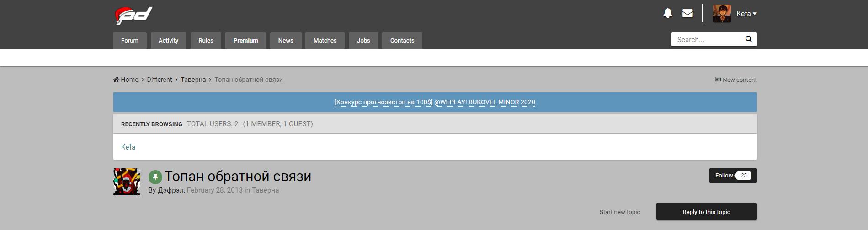Select the Jobs menu tab
Screen dimensions: 868x230
363,41
